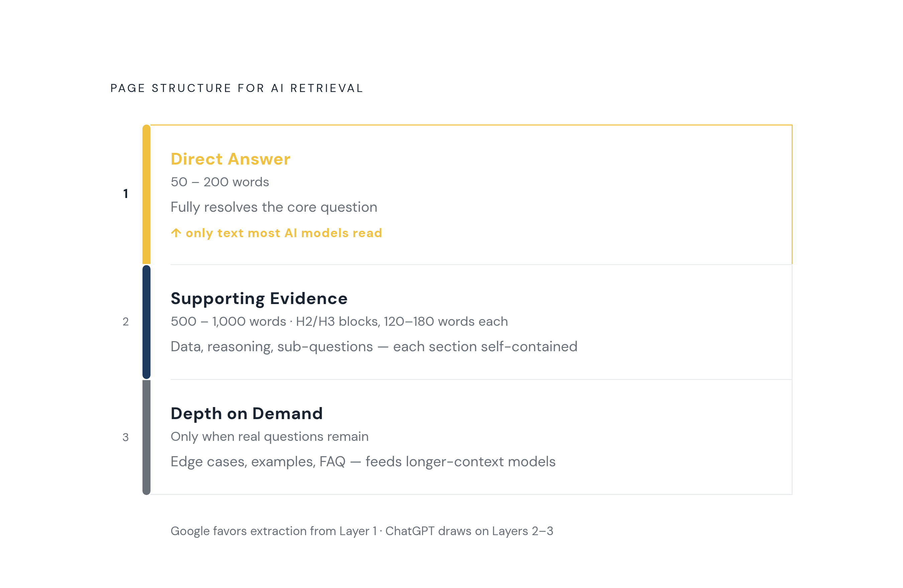Screen dimensions: 903x588
Task: Select the yellow Layer 1 sidebar bar
Action: (x=146, y=194)
